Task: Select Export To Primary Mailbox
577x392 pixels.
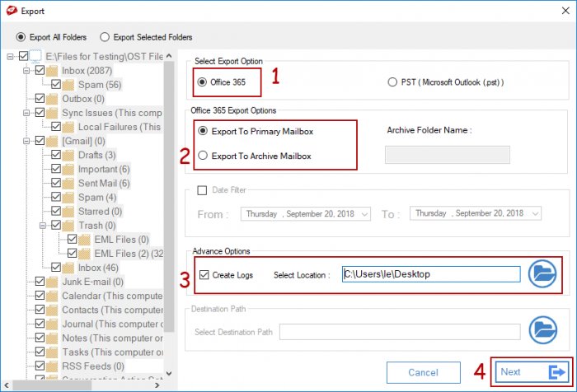Action: click(x=203, y=131)
